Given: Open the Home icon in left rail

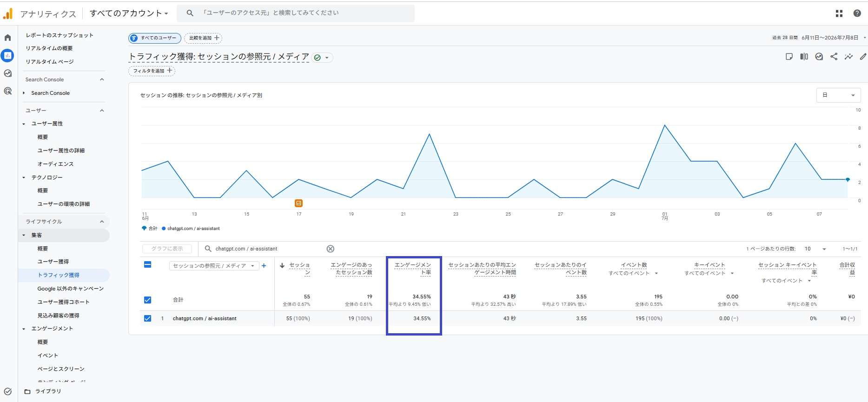Looking at the screenshot, I should 7,38.
